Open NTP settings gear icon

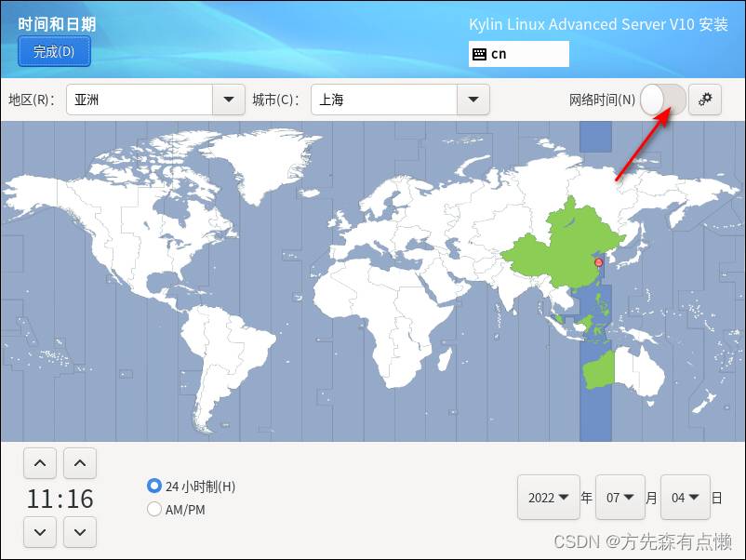coord(705,100)
